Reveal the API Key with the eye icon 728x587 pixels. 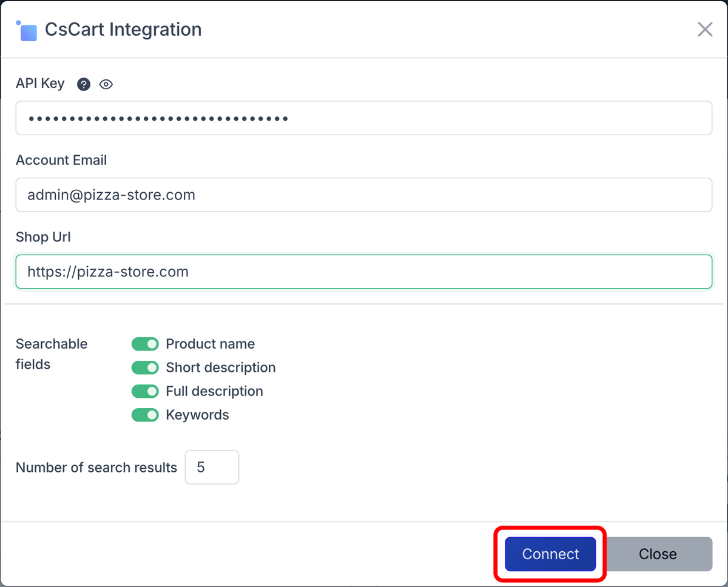click(x=106, y=84)
